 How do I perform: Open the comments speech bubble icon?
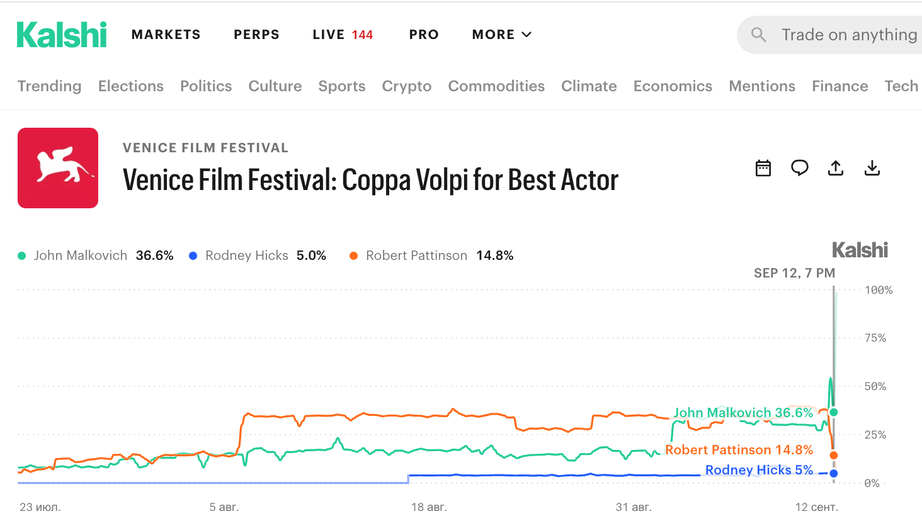[x=799, y=168]
